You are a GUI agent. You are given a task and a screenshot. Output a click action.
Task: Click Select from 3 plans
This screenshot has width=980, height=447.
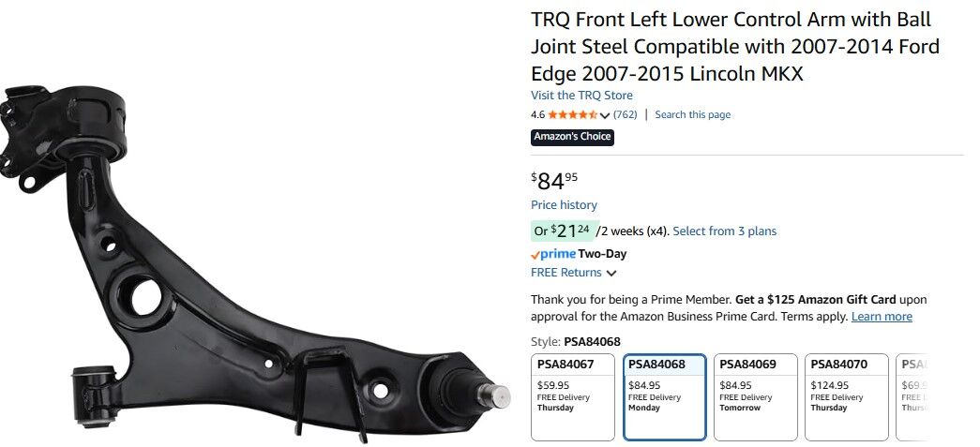[x=724, y=231]
